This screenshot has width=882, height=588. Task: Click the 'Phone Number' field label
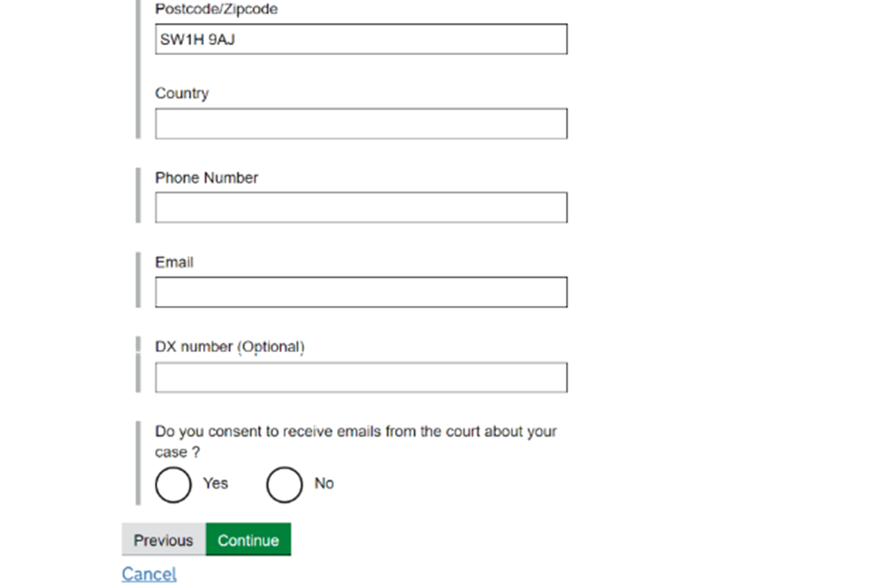(x=207, y=178)
